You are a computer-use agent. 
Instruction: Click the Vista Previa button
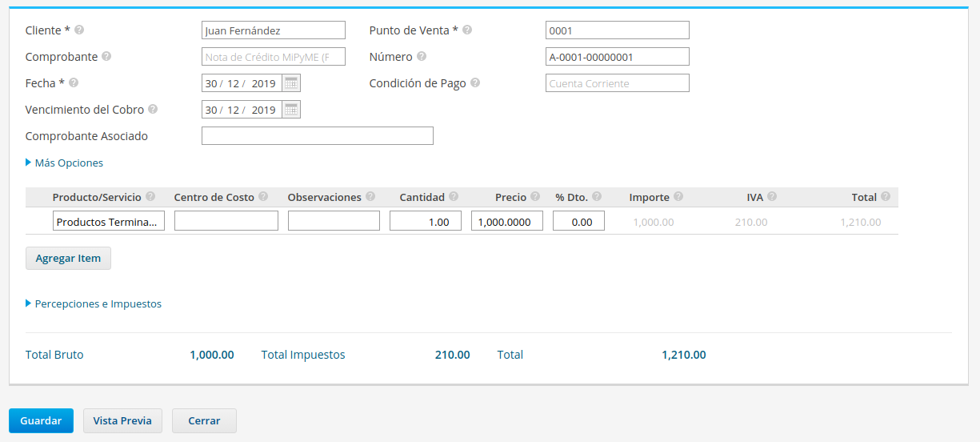tap(122, 421)
